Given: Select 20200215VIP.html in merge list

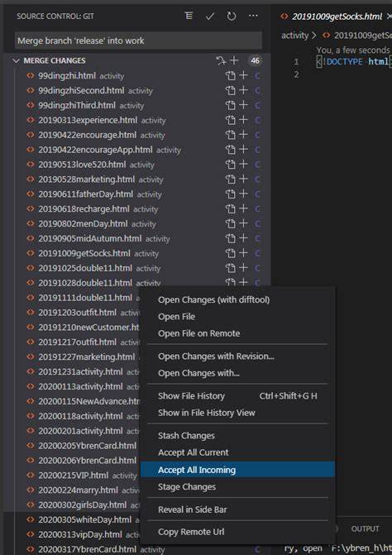Looking at the screenshot, I should tap(74, 476).
